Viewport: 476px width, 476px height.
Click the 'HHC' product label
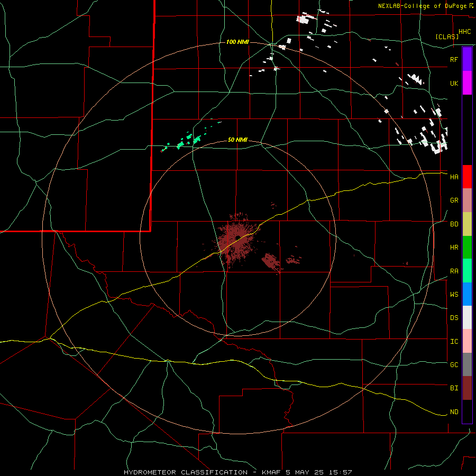click(465, 32)
